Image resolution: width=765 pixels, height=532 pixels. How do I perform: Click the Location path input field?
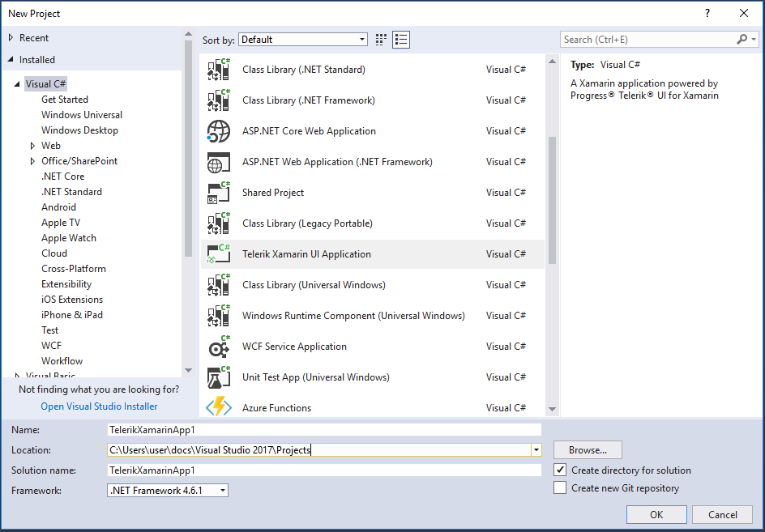319,449
